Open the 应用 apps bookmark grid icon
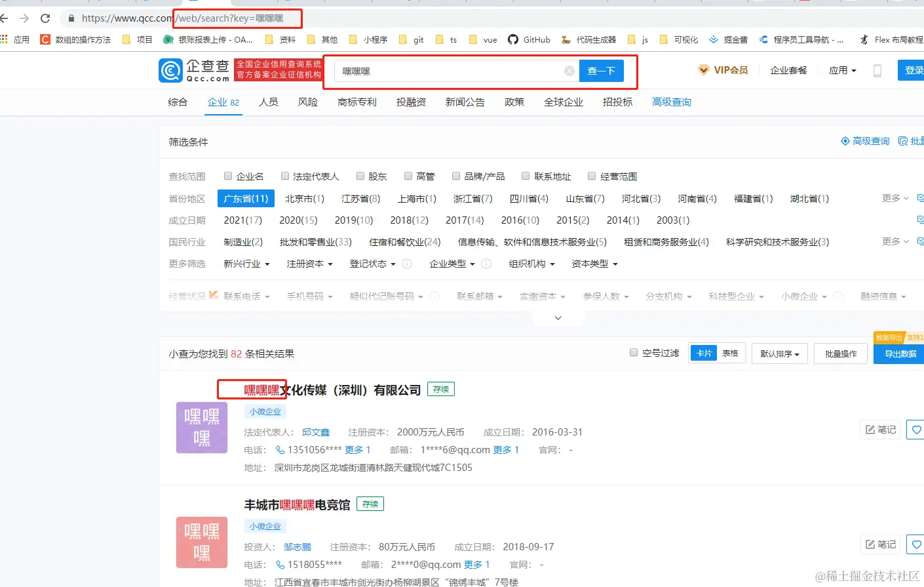The image size is (924, 587). [x=4, y=39]
